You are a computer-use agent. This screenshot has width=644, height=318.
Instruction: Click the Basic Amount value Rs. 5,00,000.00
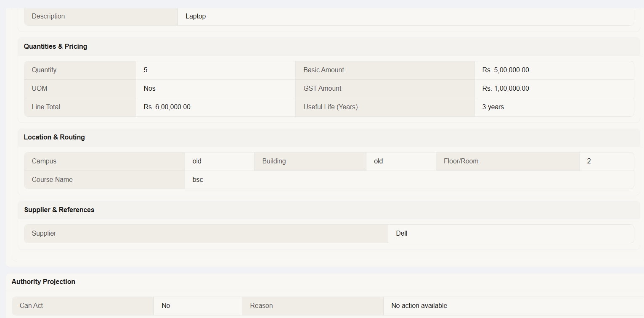[506, 70]
